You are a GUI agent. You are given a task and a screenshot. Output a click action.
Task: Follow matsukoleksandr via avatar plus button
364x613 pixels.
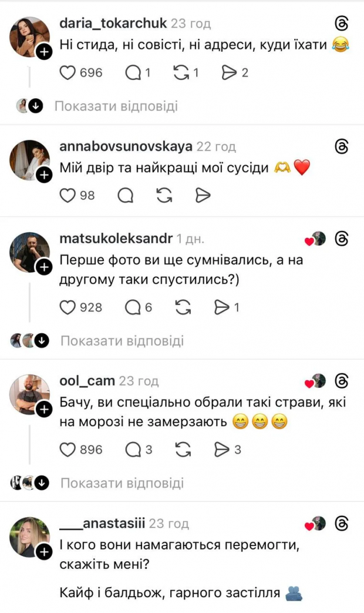coord(44,268)
